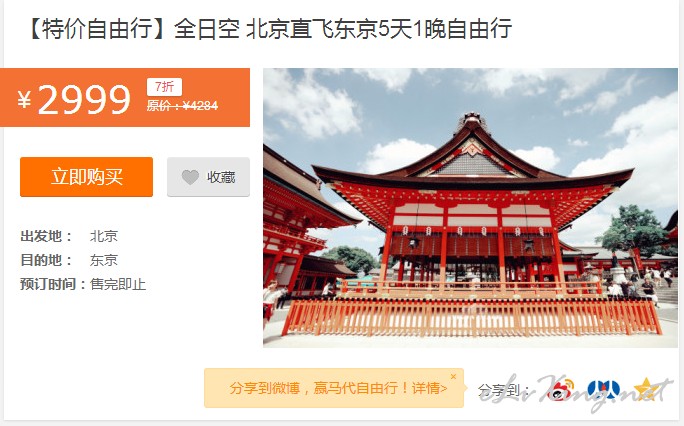The height and width of the screenshot is (426, 684).
Task: Click the ¥2999 price figure
Action: pos(74,99)
